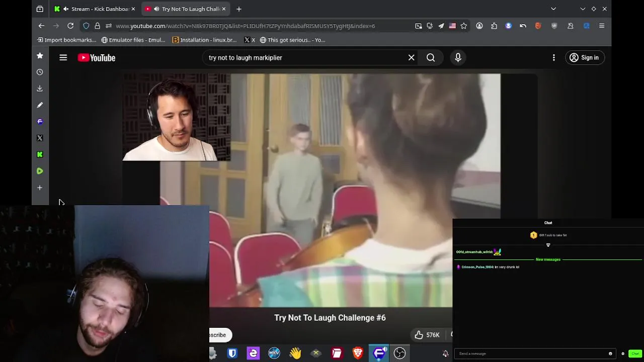Open site permissions icon in URL bar
The width and height of the screenshot is (644, 362).
coord(109,26)
